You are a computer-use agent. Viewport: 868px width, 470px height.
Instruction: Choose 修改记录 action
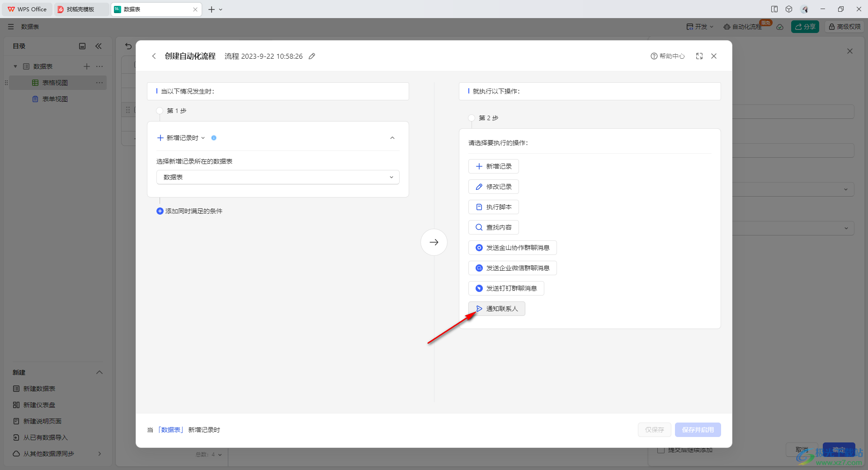point(494,187)
